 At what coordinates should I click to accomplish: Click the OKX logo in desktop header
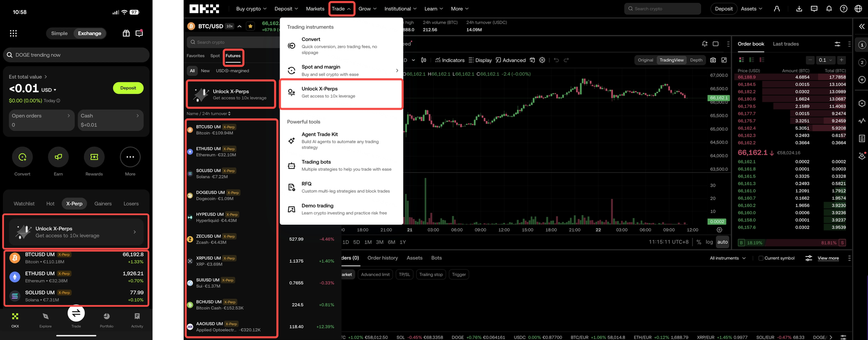[204, 9]
